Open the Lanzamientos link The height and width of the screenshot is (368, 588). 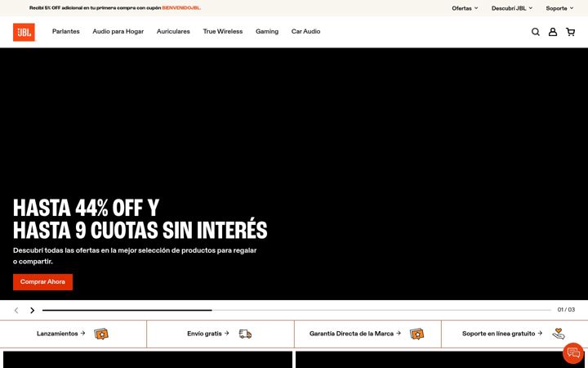(x=60, y=334)
